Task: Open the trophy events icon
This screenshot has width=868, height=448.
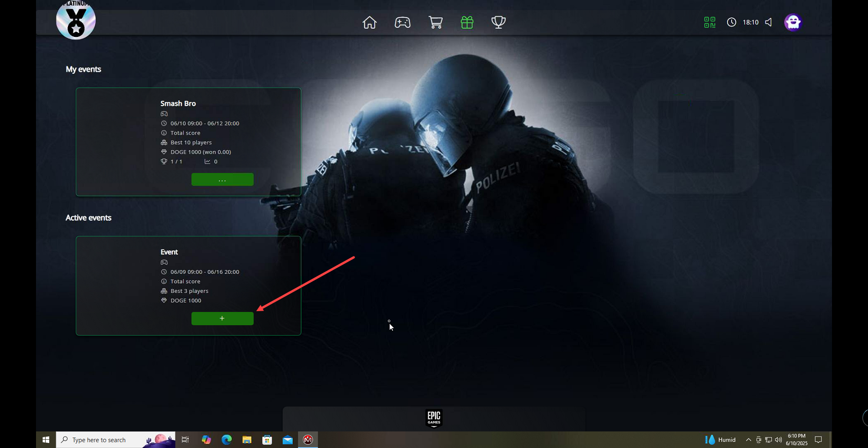Action: [x=498, y=22]
